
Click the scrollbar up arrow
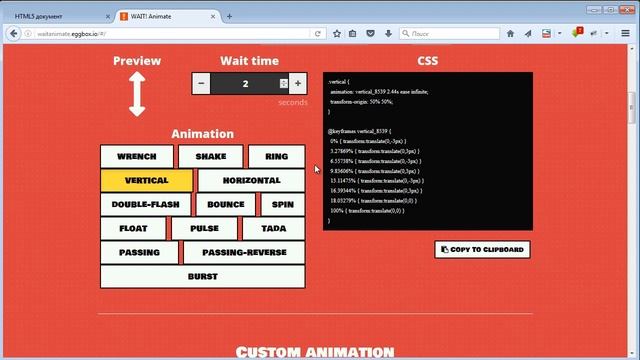click(632, 49)
